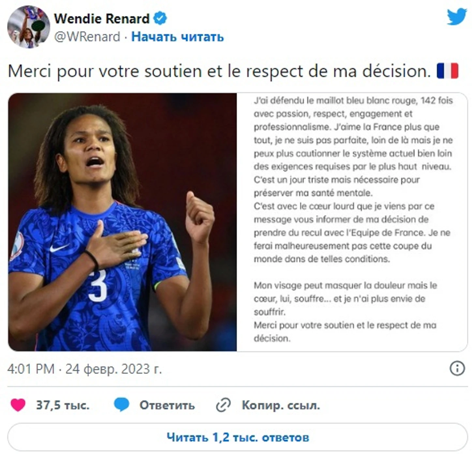Click the Копир. ссыл. label
Viewport: 476px width, 454px height.
tap(281, 405)
